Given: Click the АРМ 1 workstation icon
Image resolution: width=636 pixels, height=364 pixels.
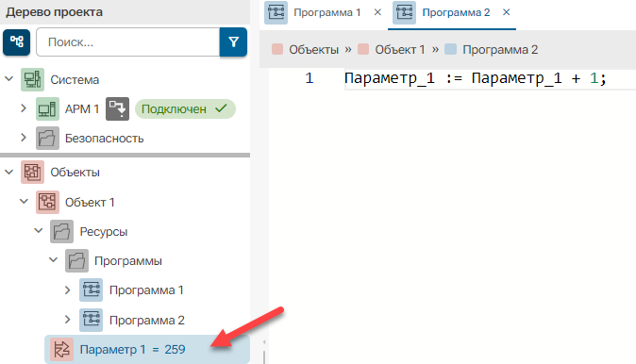Looking at the screenshot, I should [x=47, y=108].
